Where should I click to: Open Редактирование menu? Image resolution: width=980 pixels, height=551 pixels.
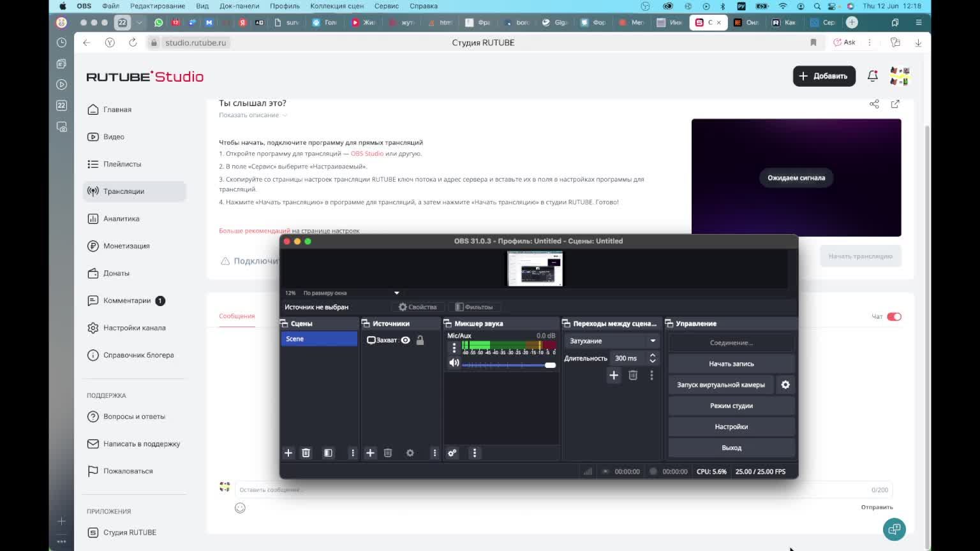point(158,6)
